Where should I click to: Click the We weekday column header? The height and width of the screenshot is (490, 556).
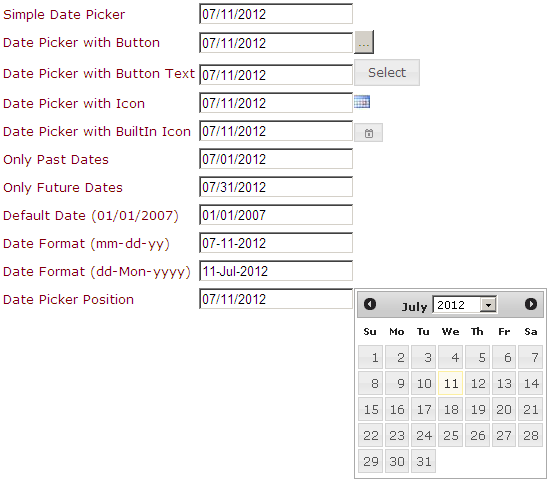[450, 332]
